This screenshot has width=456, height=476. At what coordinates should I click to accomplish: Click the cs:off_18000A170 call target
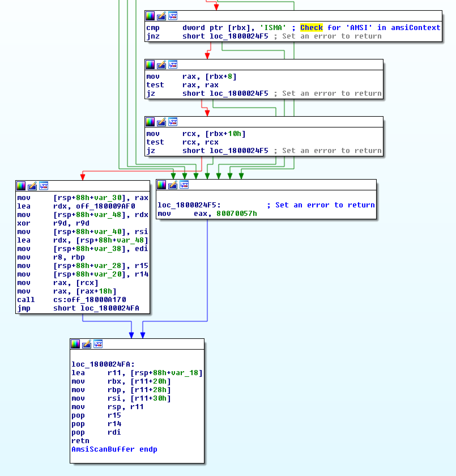pos(90,300)
